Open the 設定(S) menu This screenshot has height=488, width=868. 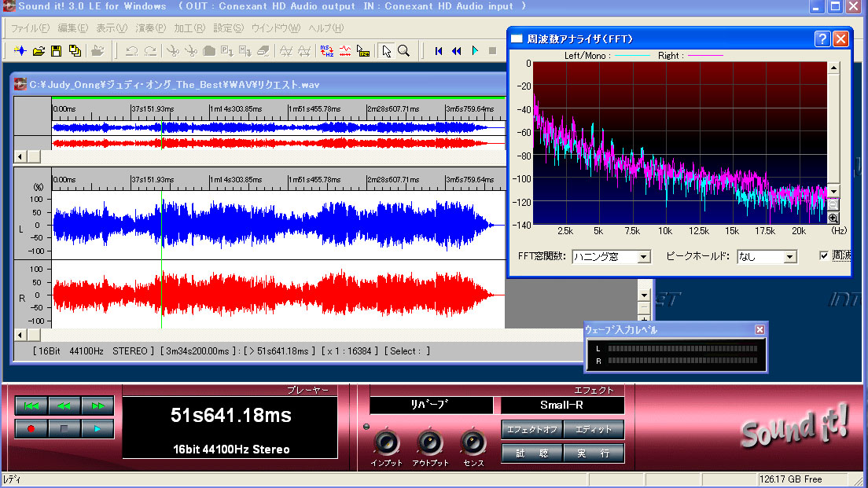(229, 28)
